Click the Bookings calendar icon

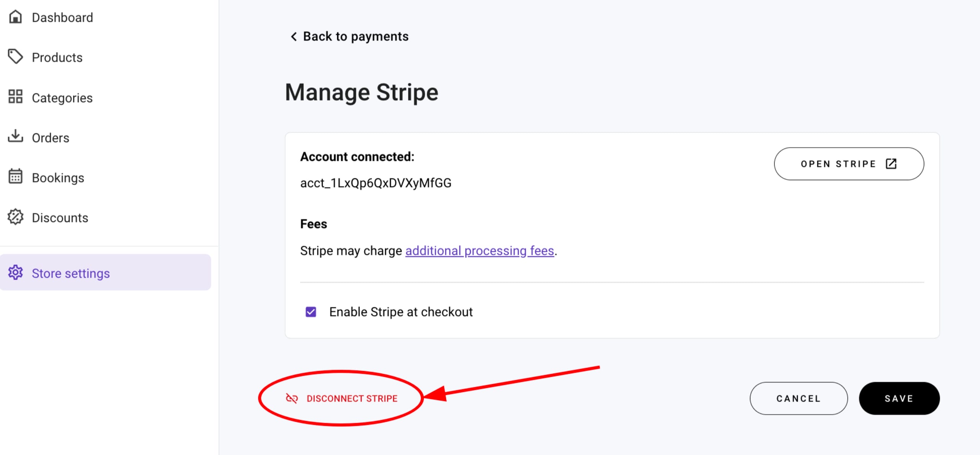click(x=15, y=177)
